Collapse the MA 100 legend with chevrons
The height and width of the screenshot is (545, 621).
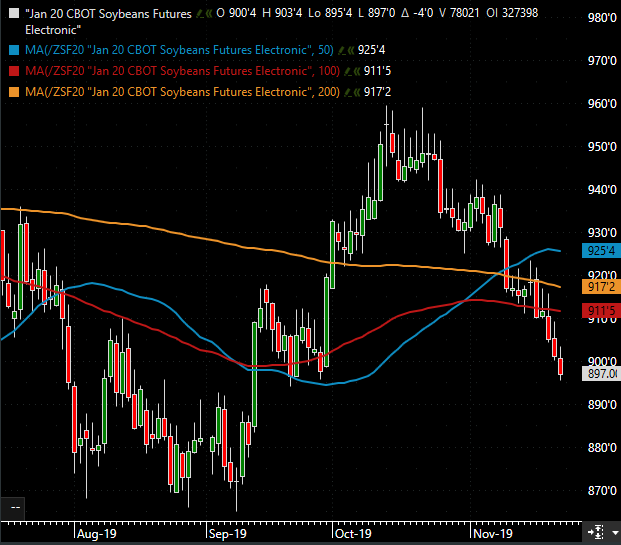[x=357, y=71]
